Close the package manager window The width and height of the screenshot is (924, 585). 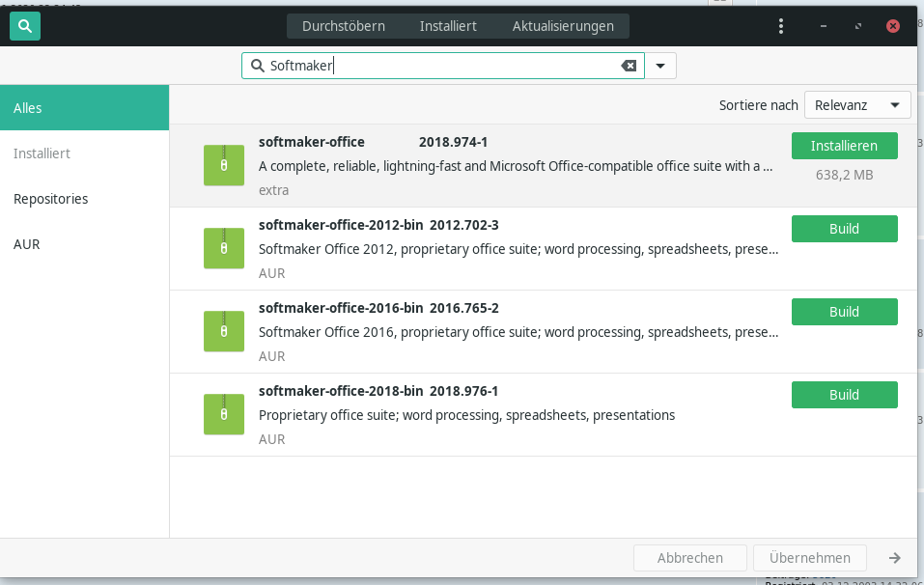893,26
